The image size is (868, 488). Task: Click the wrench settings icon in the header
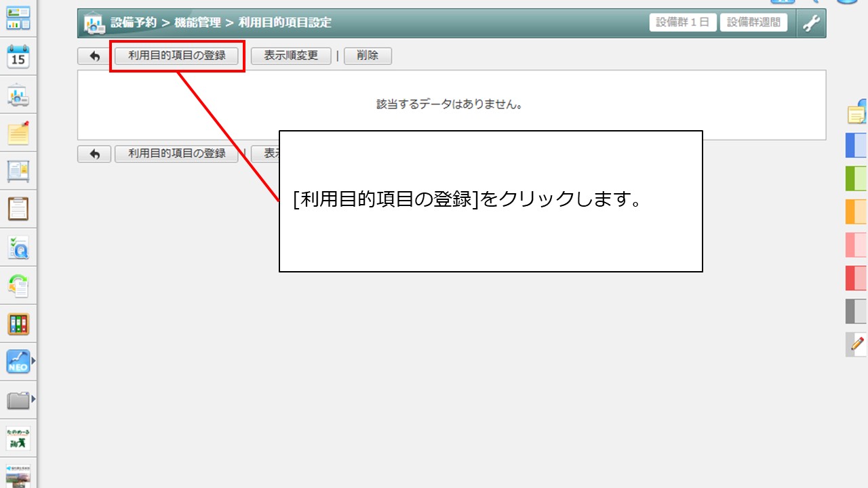pyautogui.click(x=811, y=23)
